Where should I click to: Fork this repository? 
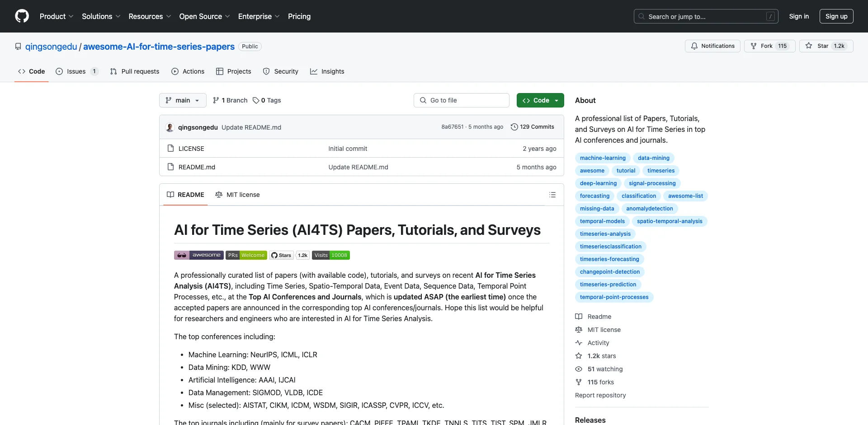[769, 46]
